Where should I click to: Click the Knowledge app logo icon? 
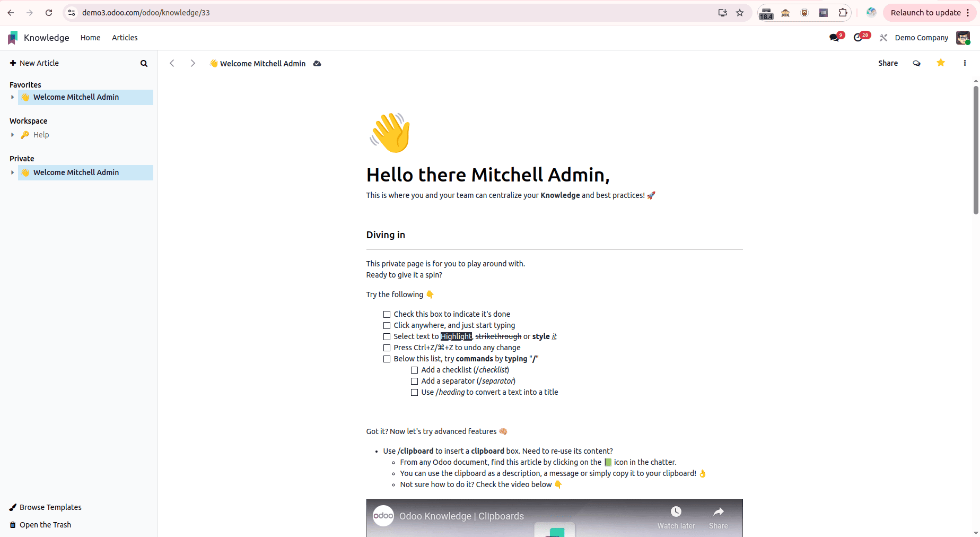click(x=13, y=38)
